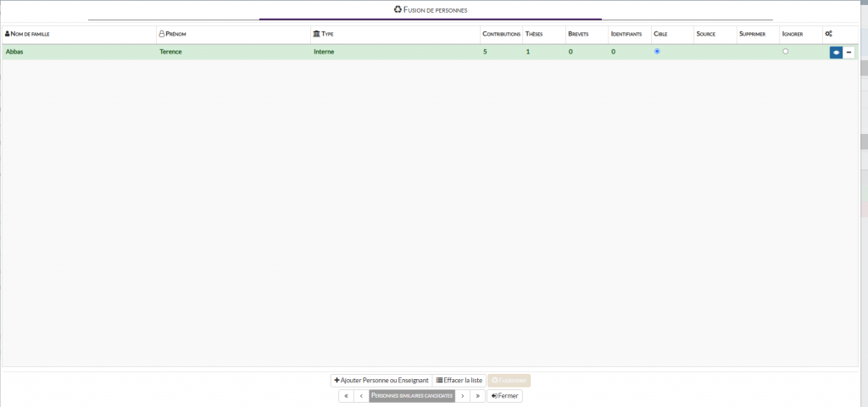Viewport: 868px width, 407px height.
Task: Click the gears icon in column header
Action: [828, 34]
